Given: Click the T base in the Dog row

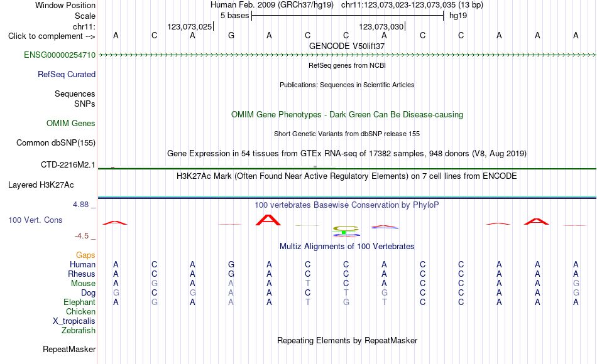Looking at the screenshot, I should pos(346,293).
